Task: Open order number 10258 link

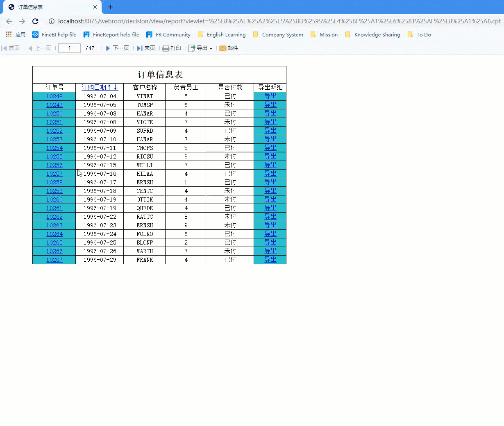Action: [54, 182]
